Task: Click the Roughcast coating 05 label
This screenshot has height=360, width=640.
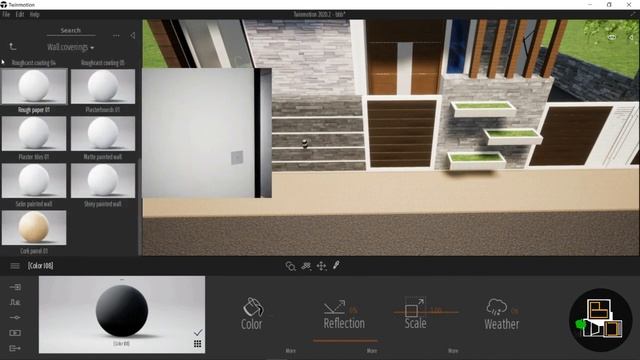Action: click(x=102, y=63)
